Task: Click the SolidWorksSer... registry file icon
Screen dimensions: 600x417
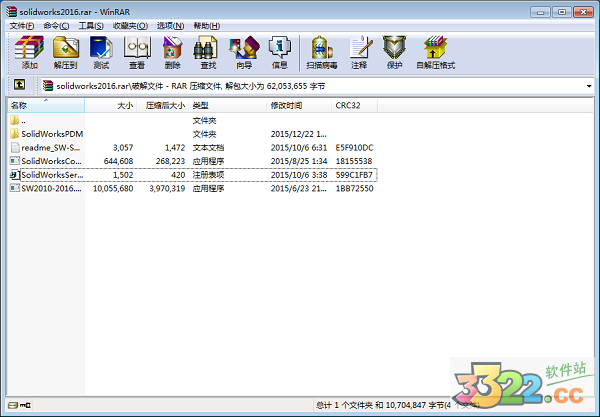Action: tap(15, 175)
